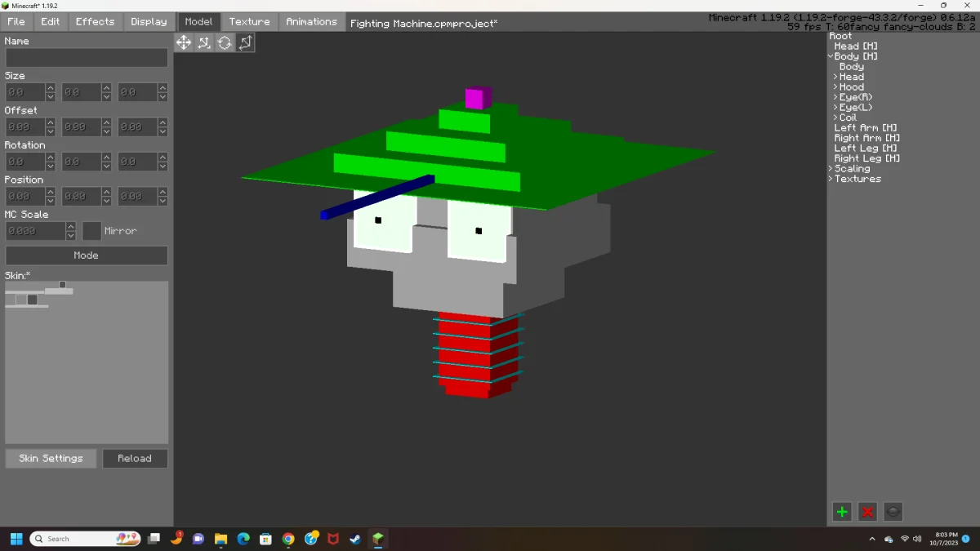The height and width of the screenshot is (551, 980).
Task: Select the move/offset gizmo tool
Action: pyautogui.click(x=184, y=42)
